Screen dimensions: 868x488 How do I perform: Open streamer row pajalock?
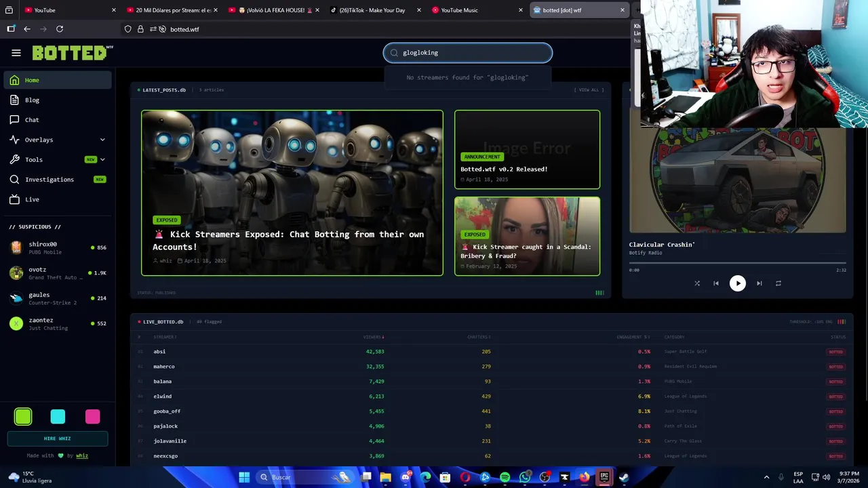492,426
